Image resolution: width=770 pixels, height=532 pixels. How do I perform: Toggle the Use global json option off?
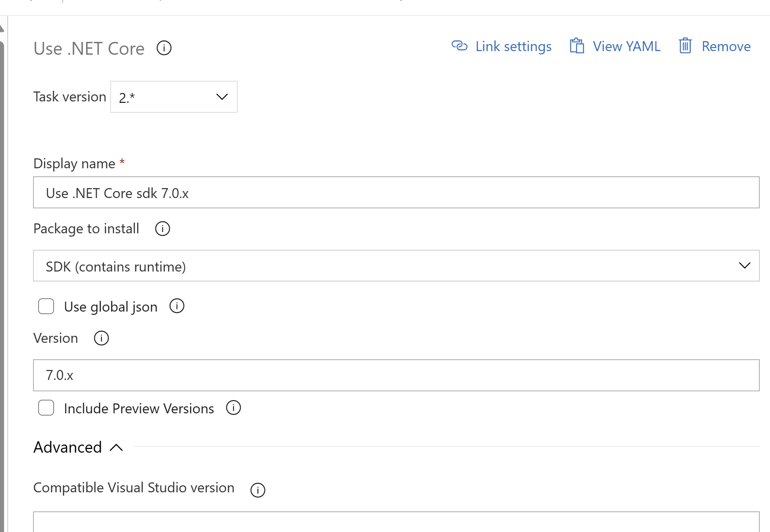click(x=46, y=306)
